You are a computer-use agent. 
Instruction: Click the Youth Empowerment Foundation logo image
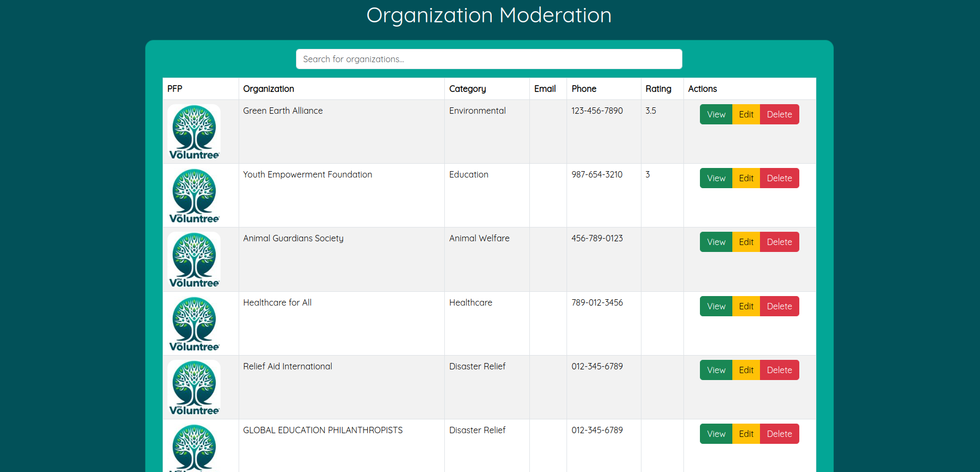click(x=194, y=196)
